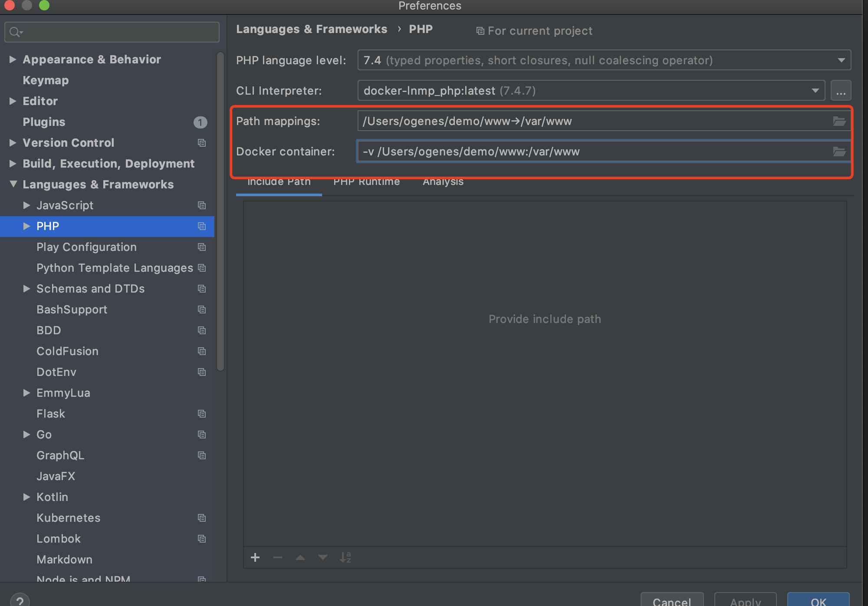Viewport: 868px width, 606px height.
Task: Click the help question mark button
Action: click(x=20, y=601)
